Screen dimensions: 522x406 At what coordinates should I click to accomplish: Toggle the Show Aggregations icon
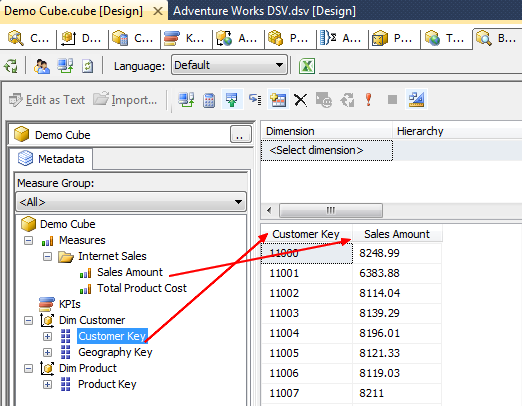278,100
